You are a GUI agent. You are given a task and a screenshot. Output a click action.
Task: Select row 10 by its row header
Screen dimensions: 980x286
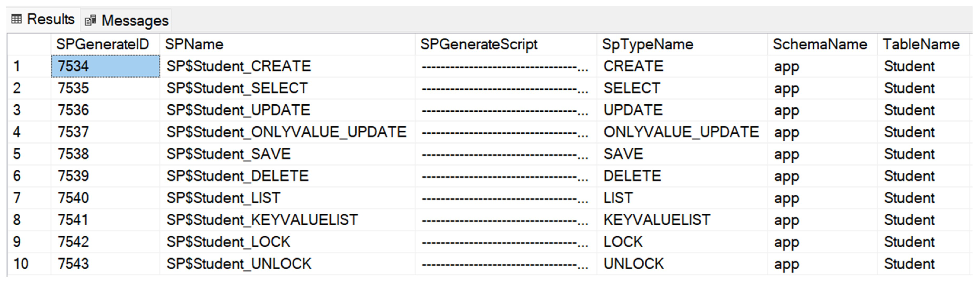[x=21, y=264]
